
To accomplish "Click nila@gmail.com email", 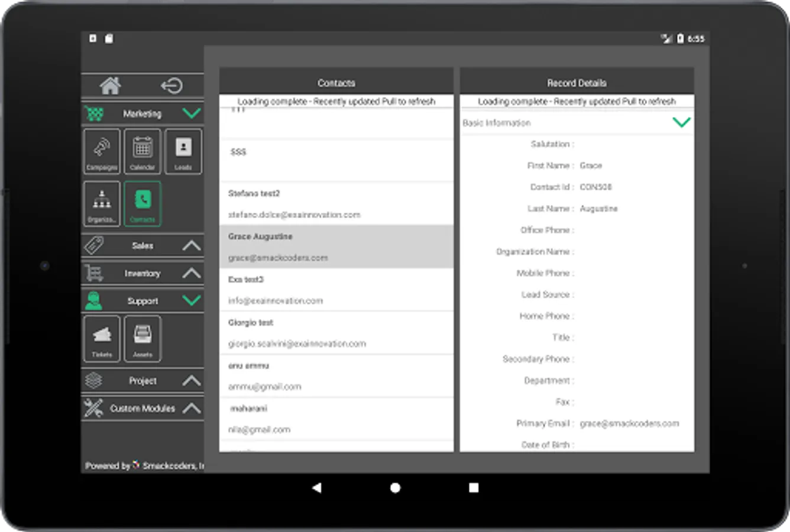I will (259, 430).
